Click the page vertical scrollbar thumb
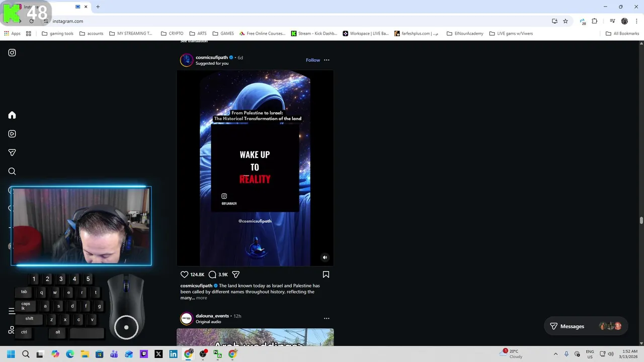 641,221
